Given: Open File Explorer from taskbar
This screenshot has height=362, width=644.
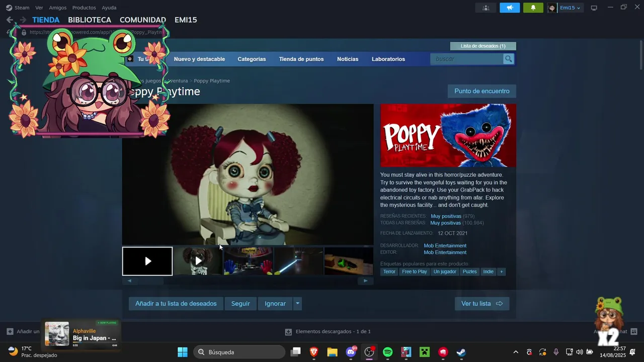Looking at the screenshot, I should click(332, 352).
